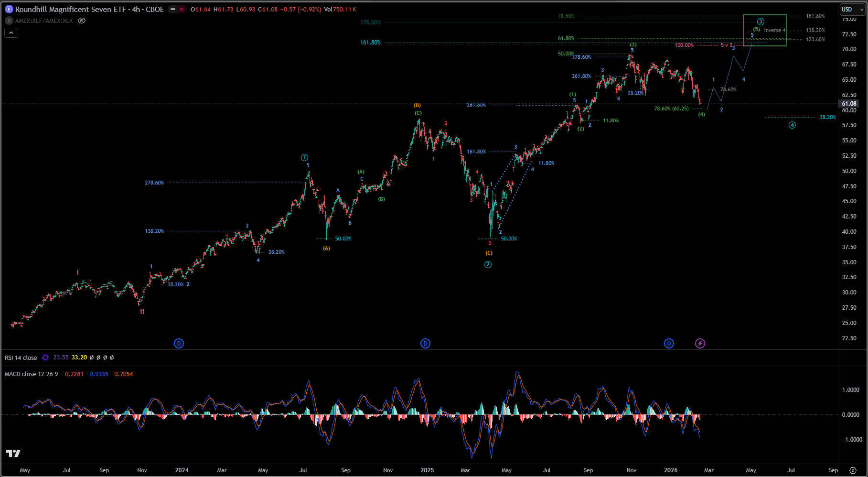
Task: Click the purple lightning event marker
Action: pos(700,343)
